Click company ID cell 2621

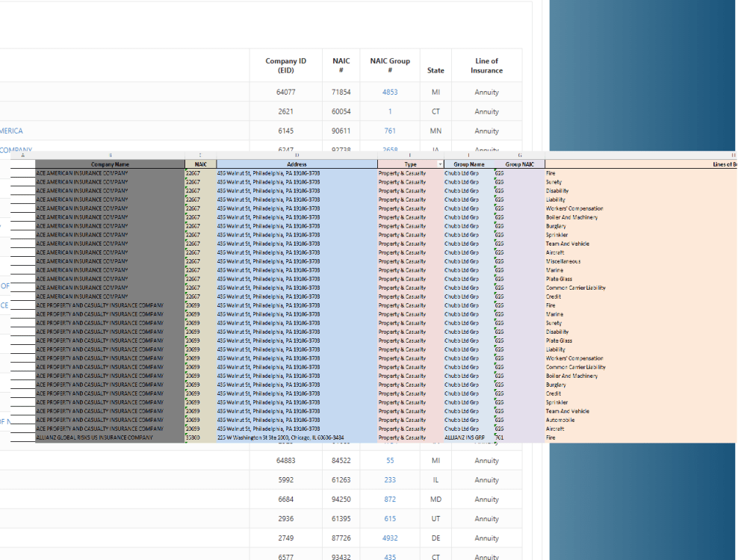tap(286, 111)
